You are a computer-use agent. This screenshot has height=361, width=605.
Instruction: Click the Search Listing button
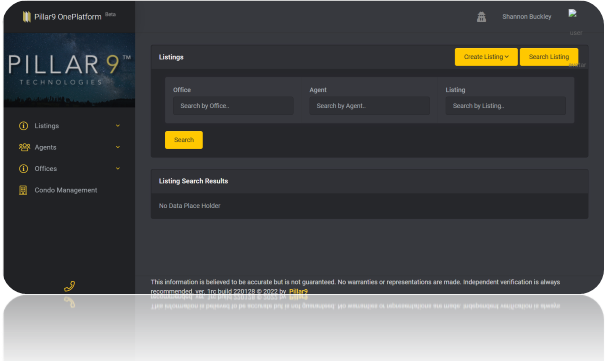(549, 57)
